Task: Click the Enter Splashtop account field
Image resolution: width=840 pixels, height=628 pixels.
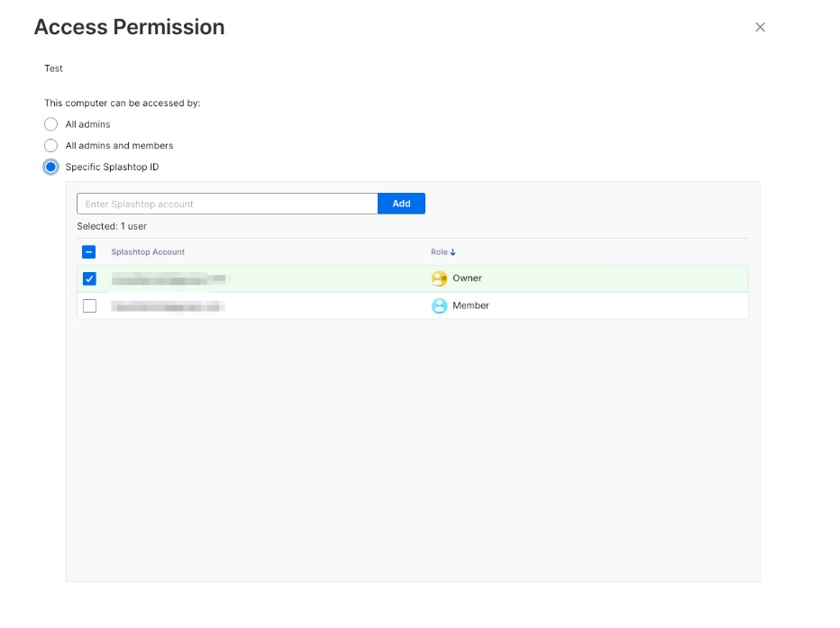Action: (x=227, y=204)
